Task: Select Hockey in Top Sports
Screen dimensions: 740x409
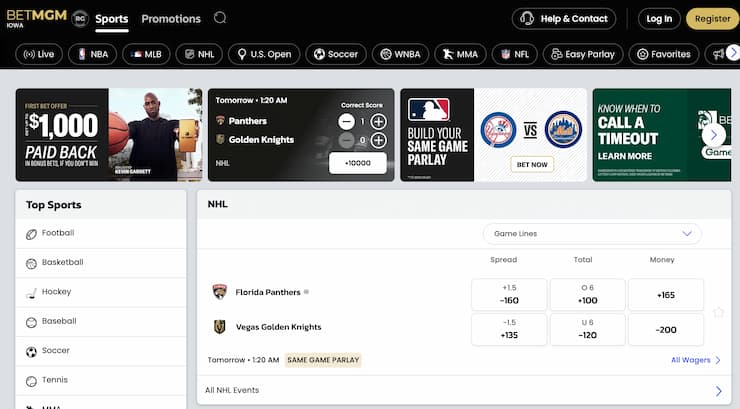Action: pos(101,292)
